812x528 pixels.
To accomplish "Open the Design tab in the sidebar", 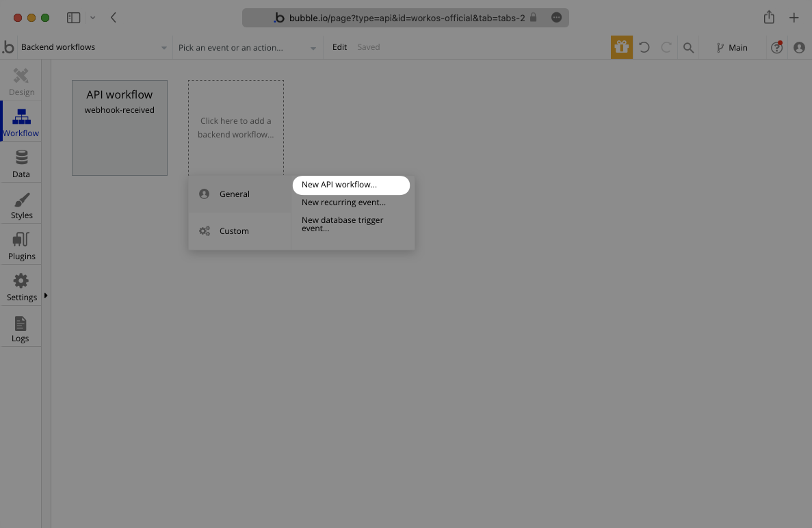I will pos(21,80).
